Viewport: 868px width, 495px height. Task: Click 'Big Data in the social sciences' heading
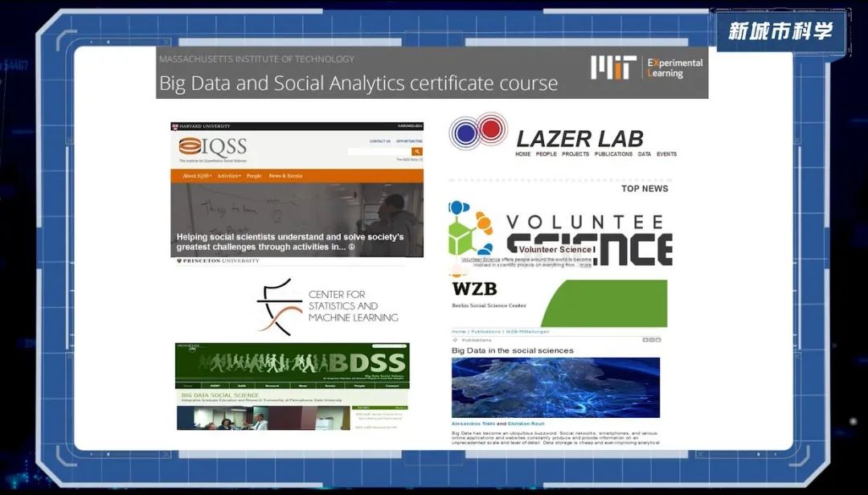tap(513, 350)
